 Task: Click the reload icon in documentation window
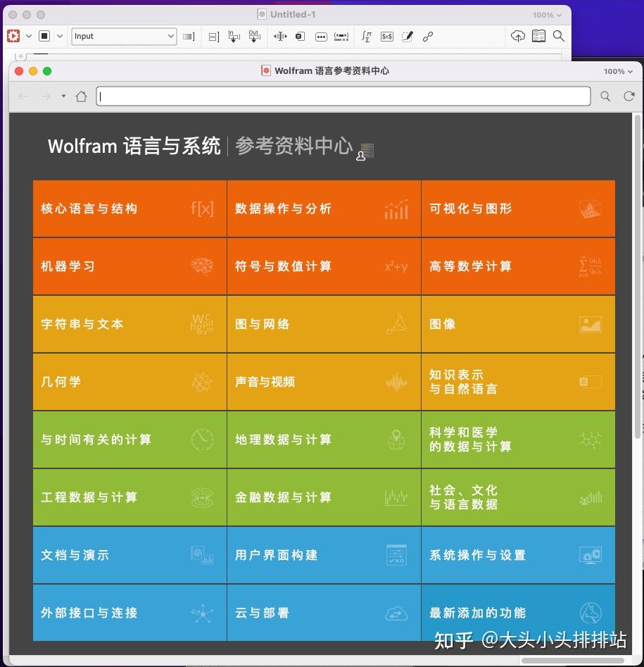click(629, 96)
